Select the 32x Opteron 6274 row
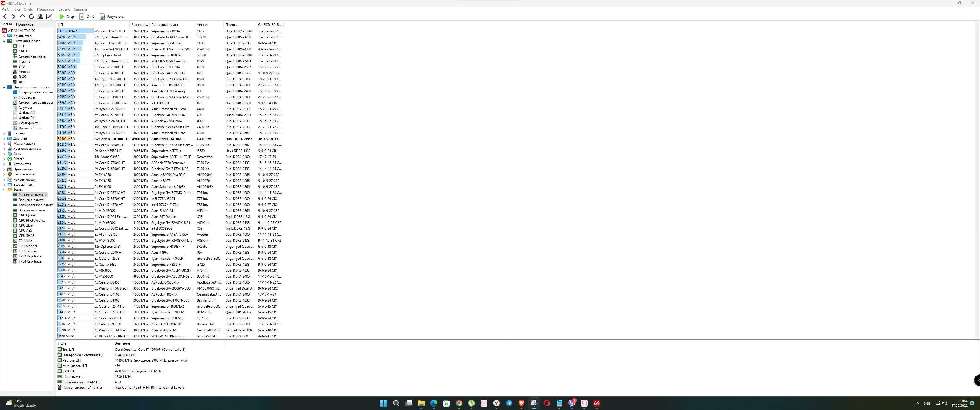Image resolution: width=980 pixels, height=410 pixels. click(x=170, y=55)
